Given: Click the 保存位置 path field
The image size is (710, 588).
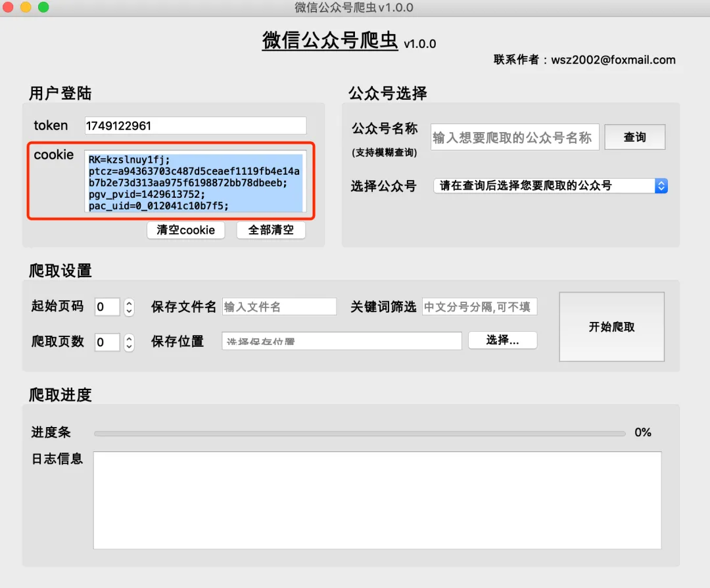Looking at the screenshot, I should [342, 341].
